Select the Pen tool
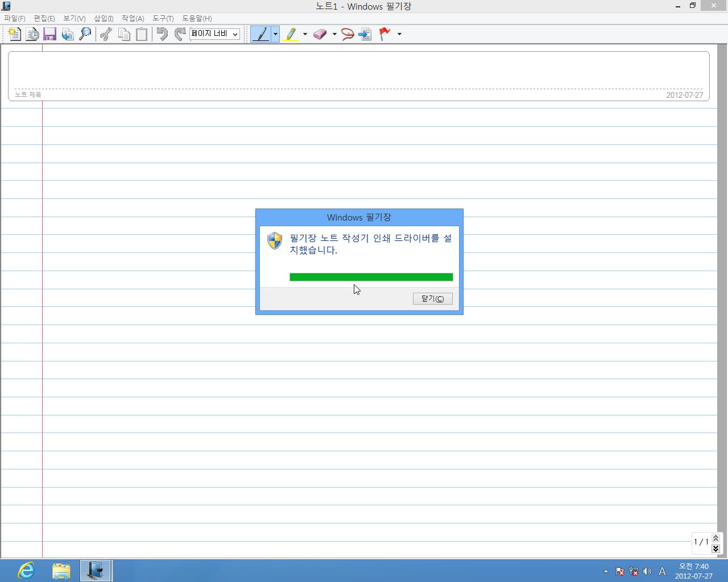This screenshot has width=728, height=582. [x=261, y=34]
